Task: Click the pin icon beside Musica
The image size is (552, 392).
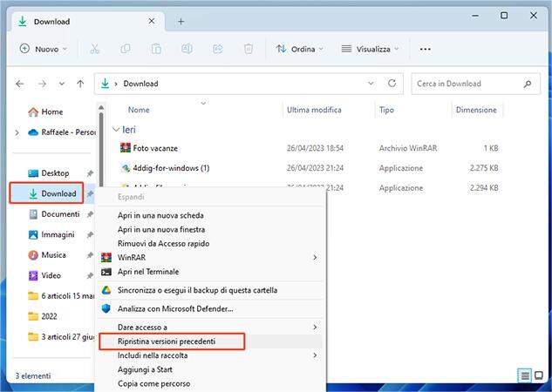Action: pyautogui.click(x=90, y=255)
